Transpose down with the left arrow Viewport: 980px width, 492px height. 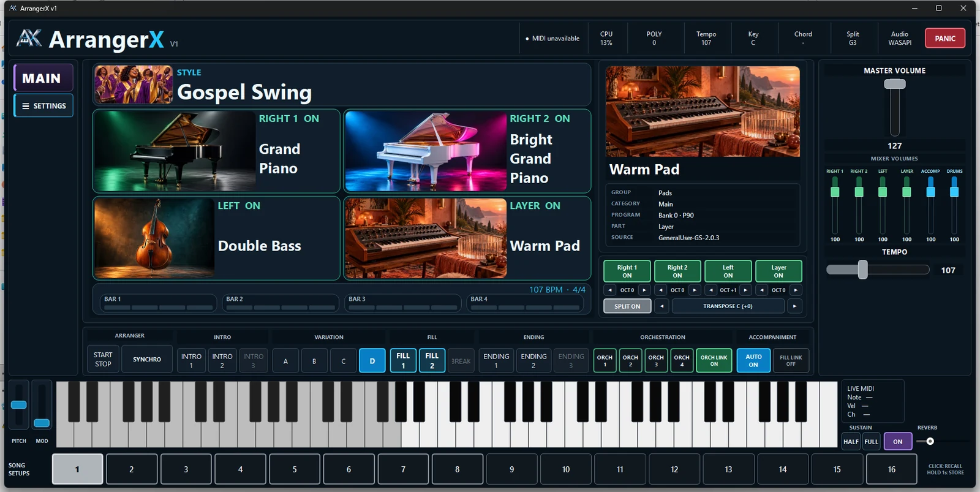661,306
